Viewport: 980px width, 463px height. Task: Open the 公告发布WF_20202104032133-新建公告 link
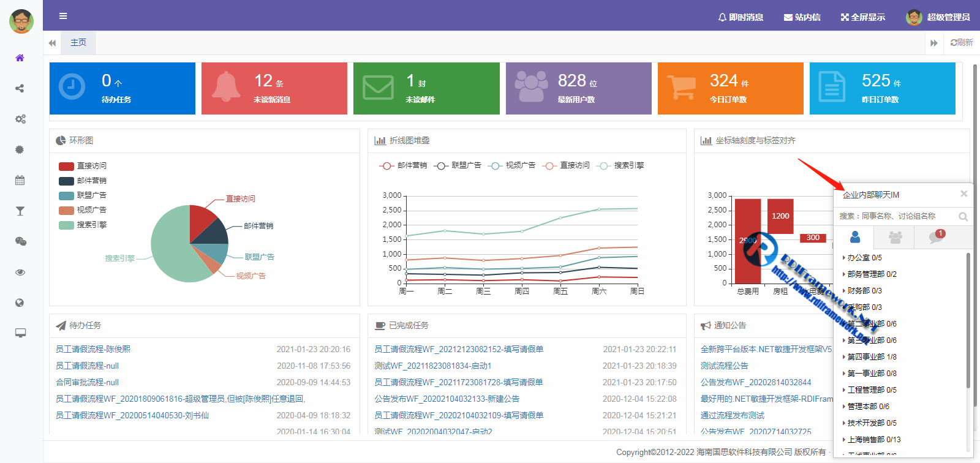click(447, 399)
